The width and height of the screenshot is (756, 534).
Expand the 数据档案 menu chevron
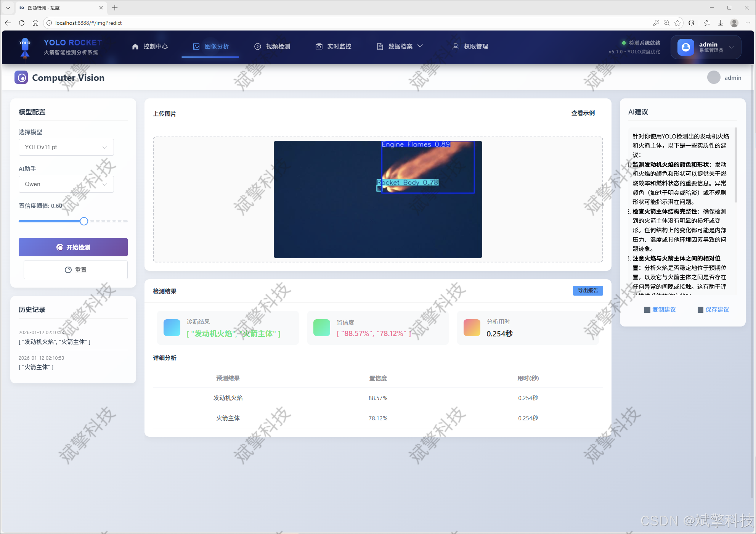point(420,46)
